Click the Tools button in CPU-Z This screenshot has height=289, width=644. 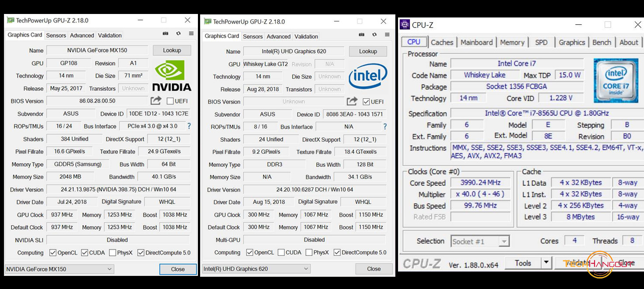523,263
